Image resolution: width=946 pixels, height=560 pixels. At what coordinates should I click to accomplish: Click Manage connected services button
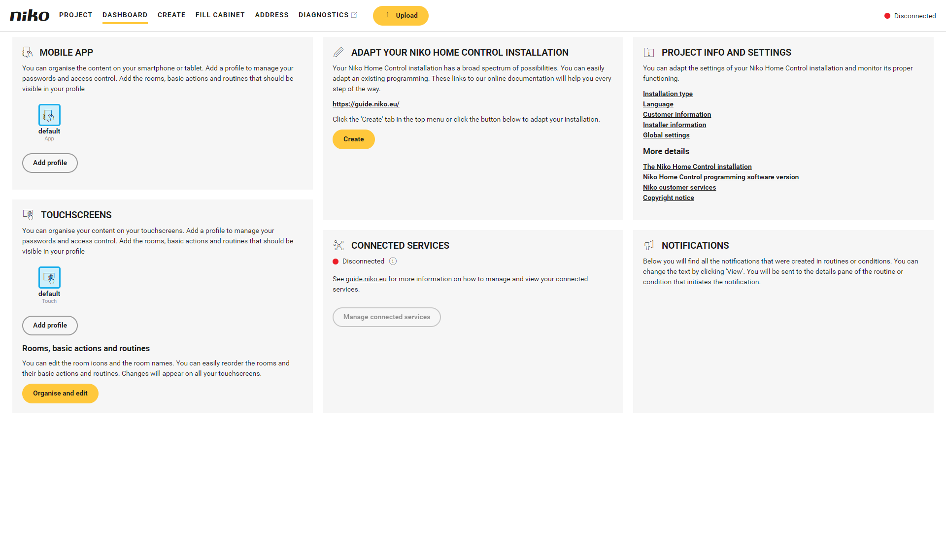point(387,317)
